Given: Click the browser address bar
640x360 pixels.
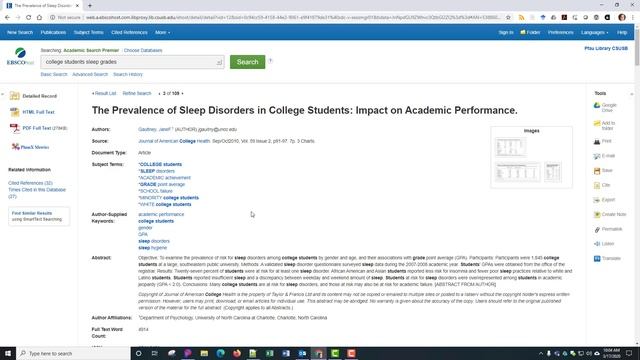Looking at the screenshot, I should click(x=292, y=18).
